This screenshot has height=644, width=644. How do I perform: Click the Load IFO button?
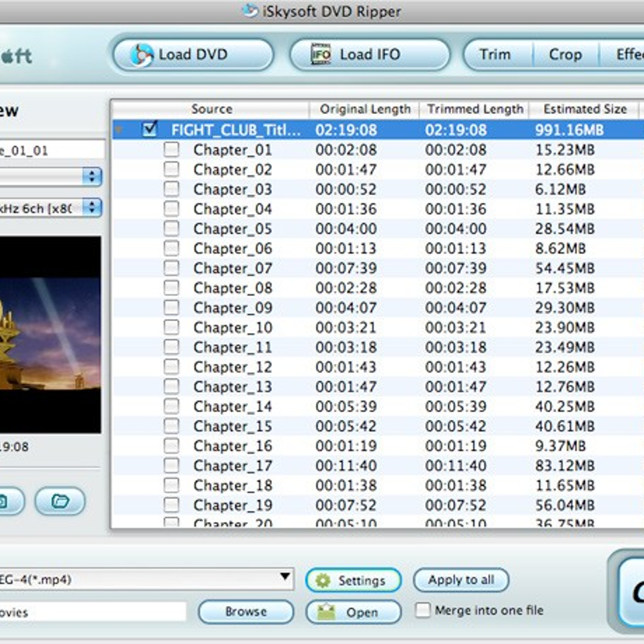pos(369,55)
